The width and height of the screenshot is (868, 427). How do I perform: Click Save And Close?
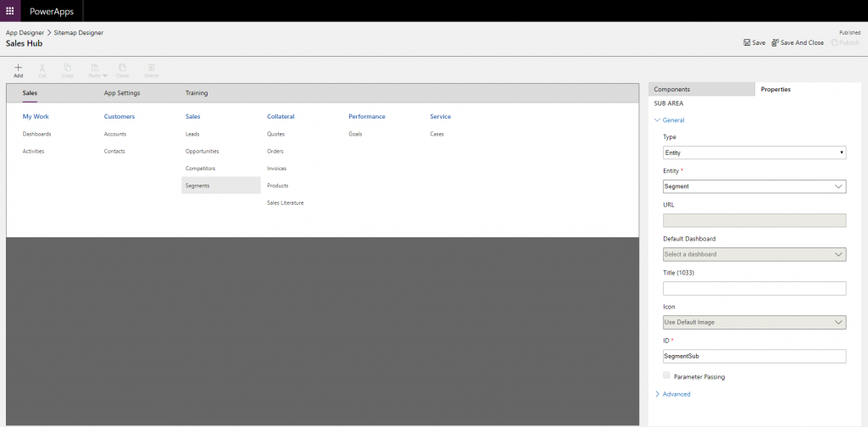point(797,42)
